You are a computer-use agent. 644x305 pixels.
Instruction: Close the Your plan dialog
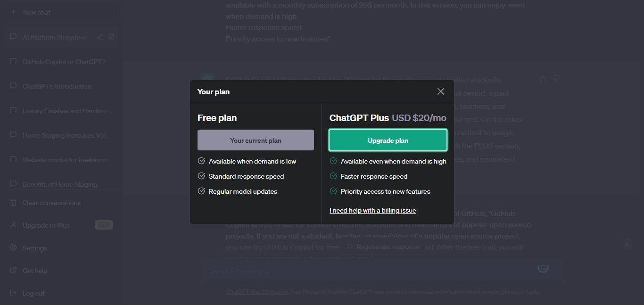pos(440,91)
